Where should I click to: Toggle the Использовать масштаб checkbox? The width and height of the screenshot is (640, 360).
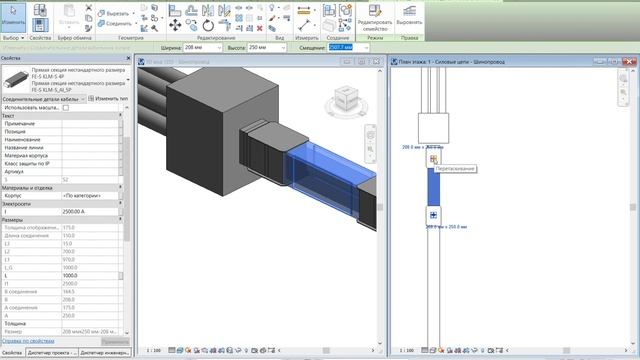click(x=66, y=108)
